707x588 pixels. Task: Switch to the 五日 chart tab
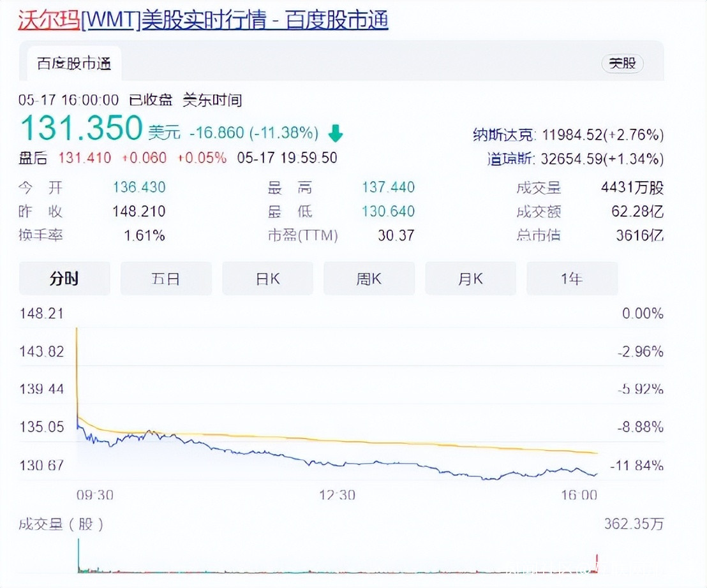coord(166,279)
